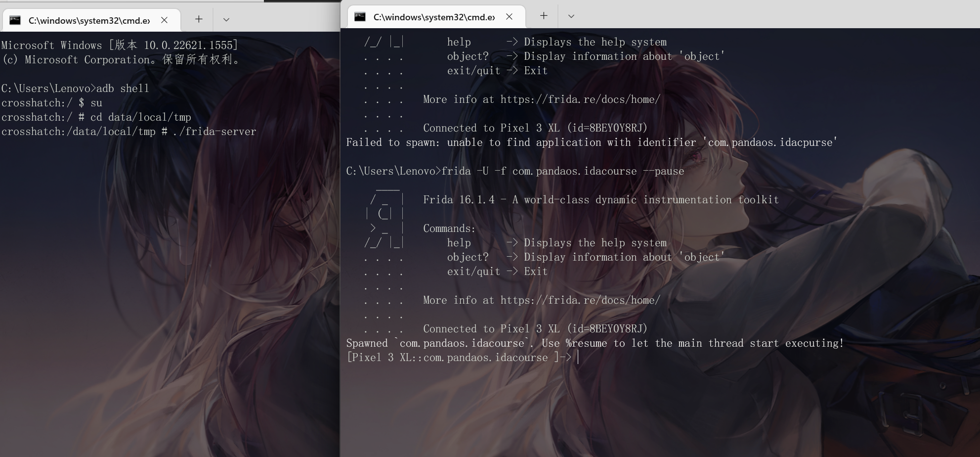Click the upper 'exit/quit -> Exit' line
The image size is (980, 457).
click(x=497, y=71)
